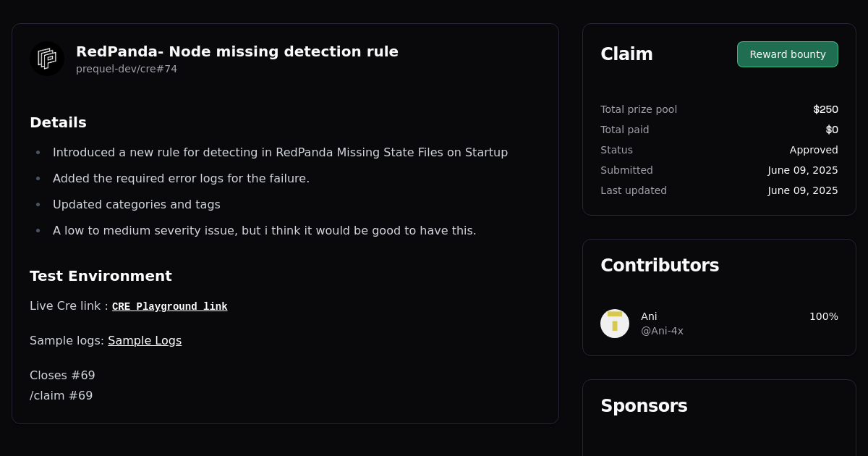Click the @Ani-4x username
Screen dimensions: 868x456
(662, 331)
